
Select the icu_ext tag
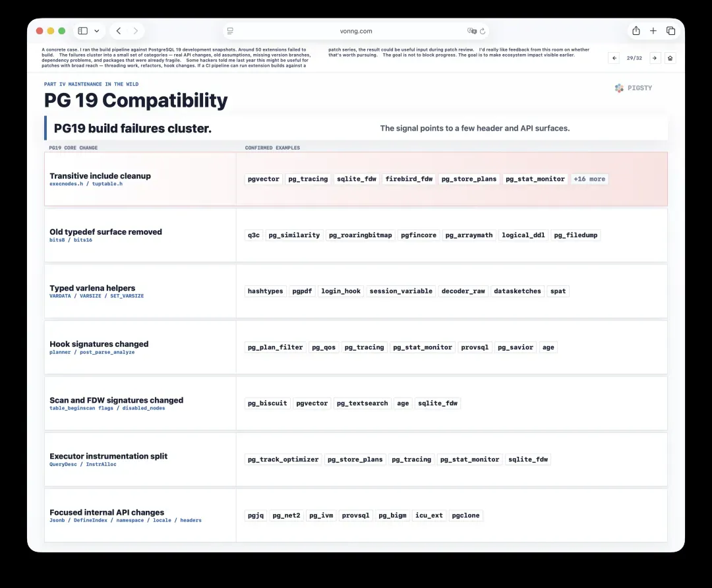point(429,515)
